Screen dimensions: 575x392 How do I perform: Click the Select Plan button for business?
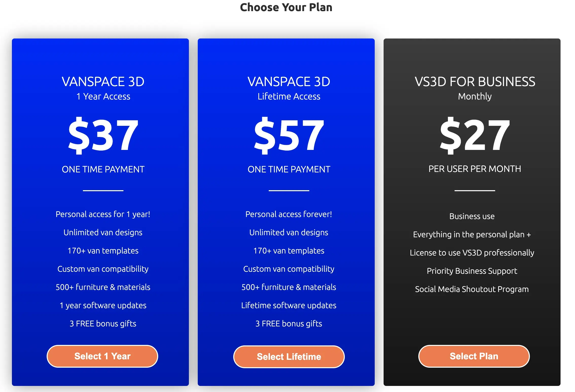[x=474, y=356]
